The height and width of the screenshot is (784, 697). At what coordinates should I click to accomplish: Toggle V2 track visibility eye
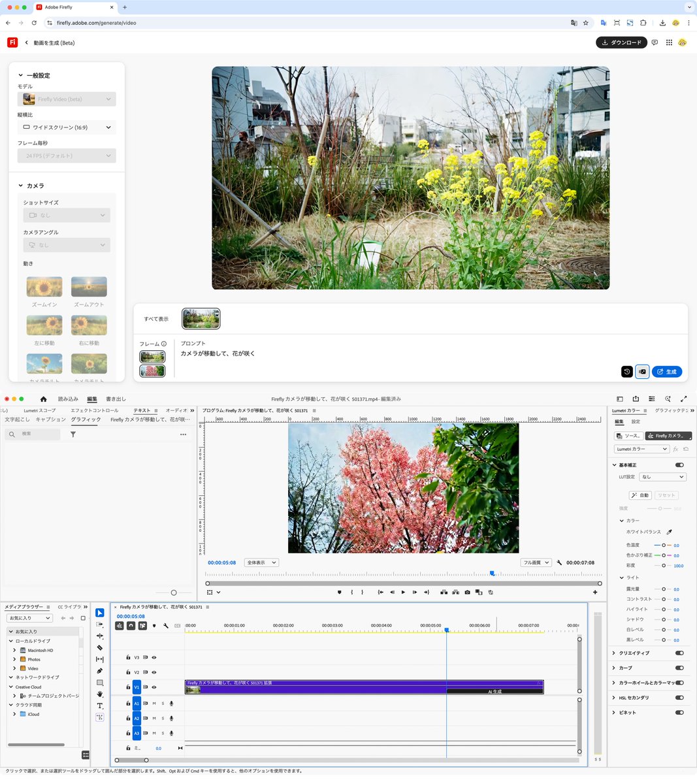pyautogui.click(x=154, y=672)
